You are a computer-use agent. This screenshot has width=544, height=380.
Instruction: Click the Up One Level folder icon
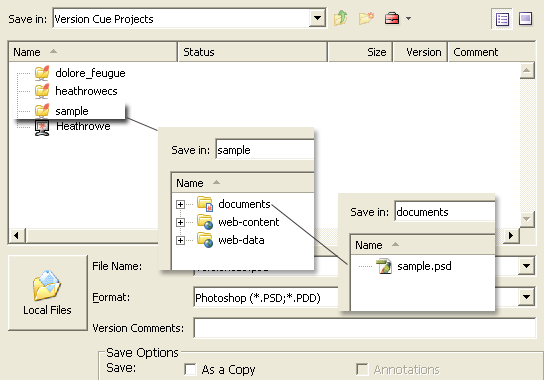tap(341, 18)
